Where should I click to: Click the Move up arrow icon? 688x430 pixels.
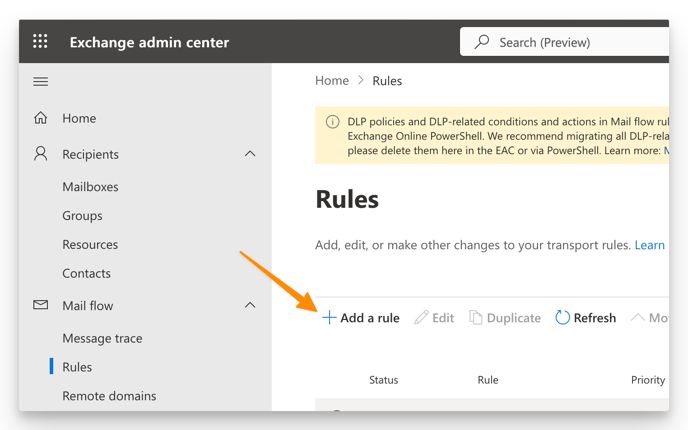click(x=638, y=317)
